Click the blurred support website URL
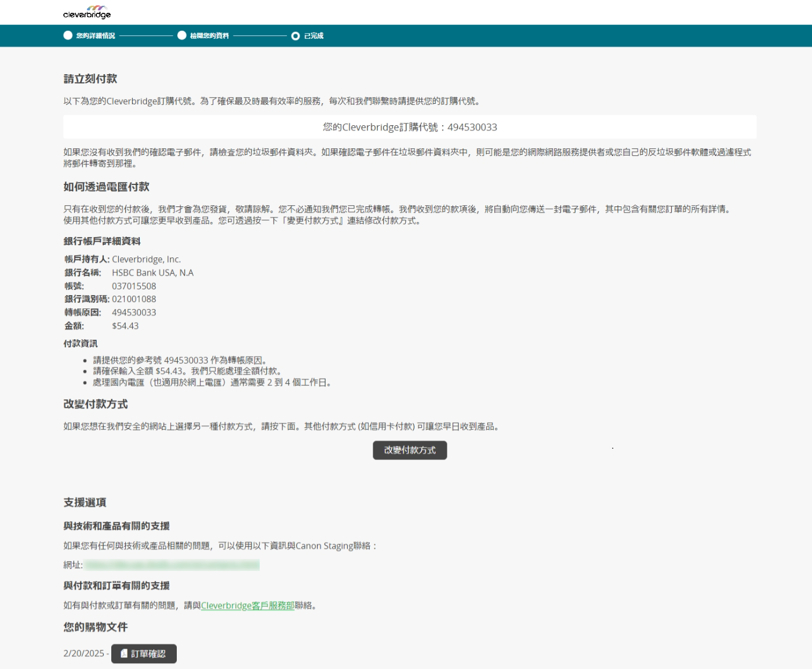 [172, 565]
